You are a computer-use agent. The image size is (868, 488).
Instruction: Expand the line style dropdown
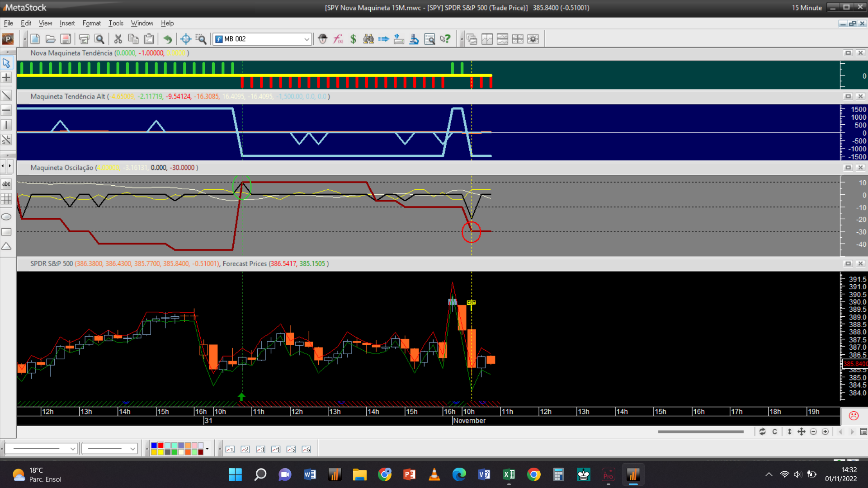point(72,449)
